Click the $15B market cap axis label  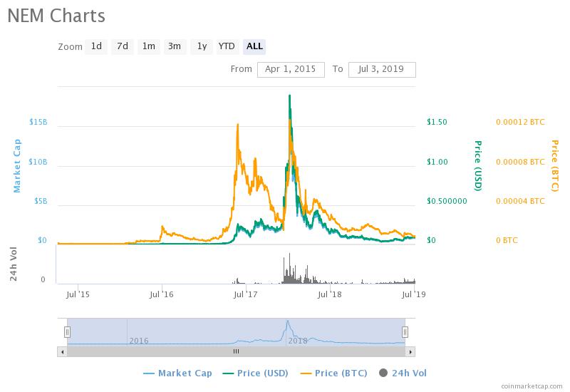(x=38, y=122)
